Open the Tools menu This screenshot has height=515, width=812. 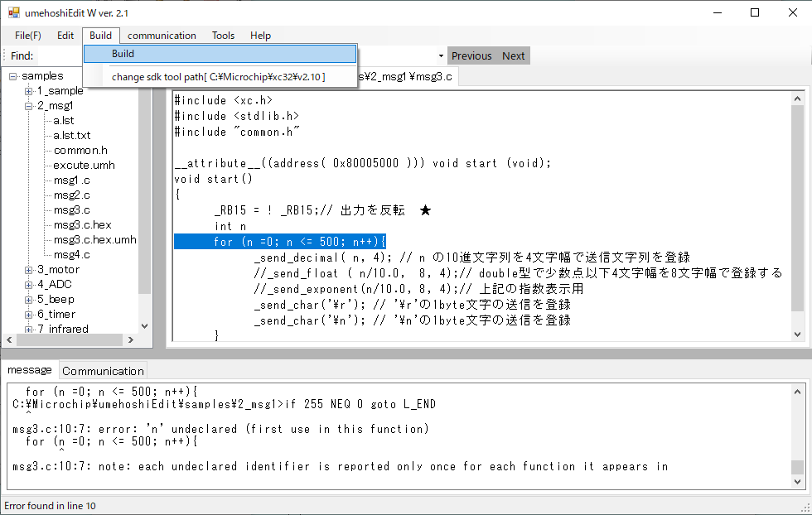[223, 36]
